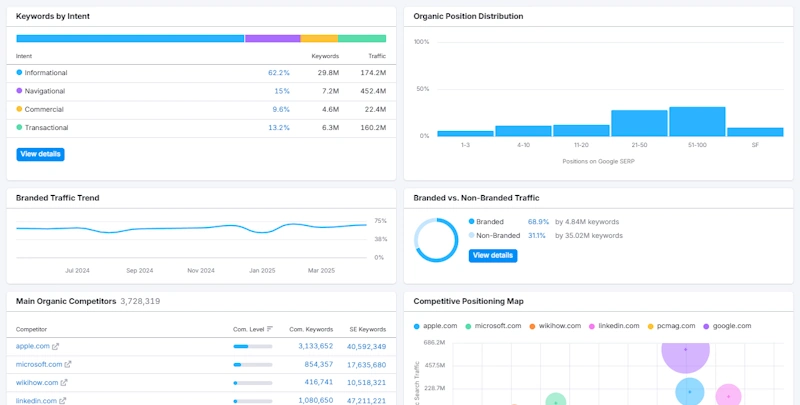Open apple.com external link icon
800x405 pixels.
56,346
